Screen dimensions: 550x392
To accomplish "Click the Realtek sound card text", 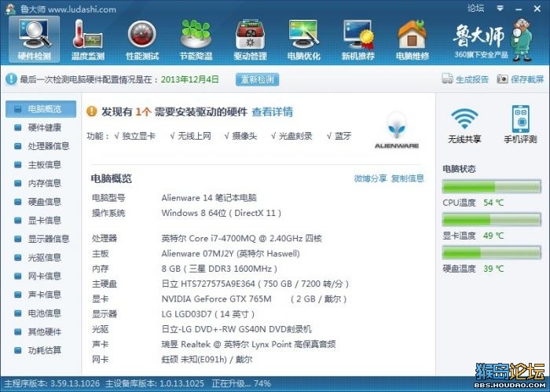I will click(x=248, y=344).
